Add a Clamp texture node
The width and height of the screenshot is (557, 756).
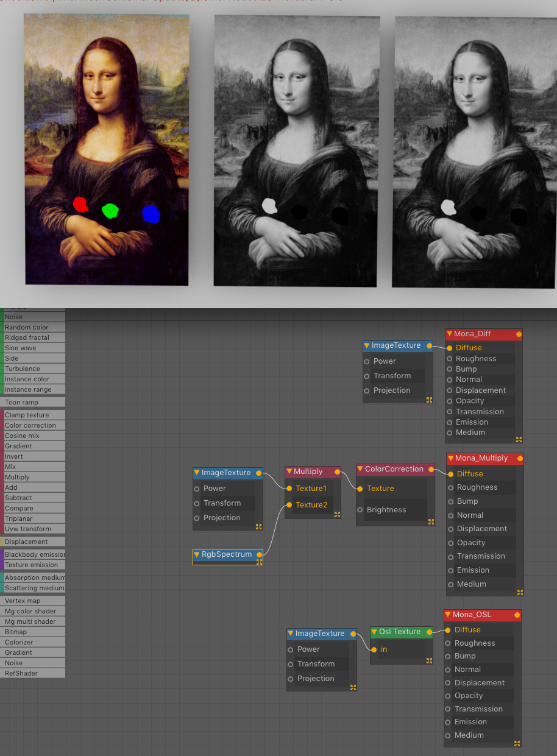pos(33,415)
